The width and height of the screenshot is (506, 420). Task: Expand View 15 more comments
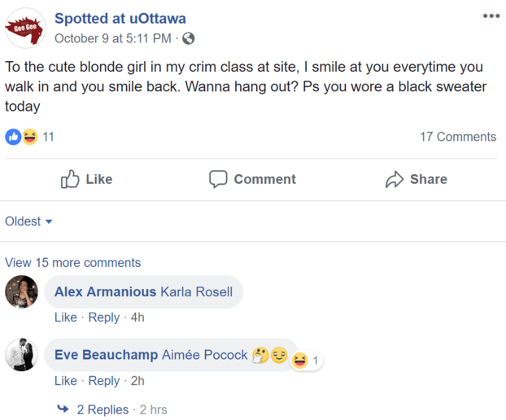point(72,263)
